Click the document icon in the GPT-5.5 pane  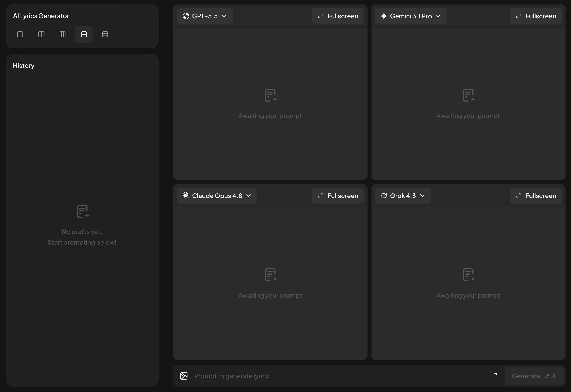tap(271, 95)
